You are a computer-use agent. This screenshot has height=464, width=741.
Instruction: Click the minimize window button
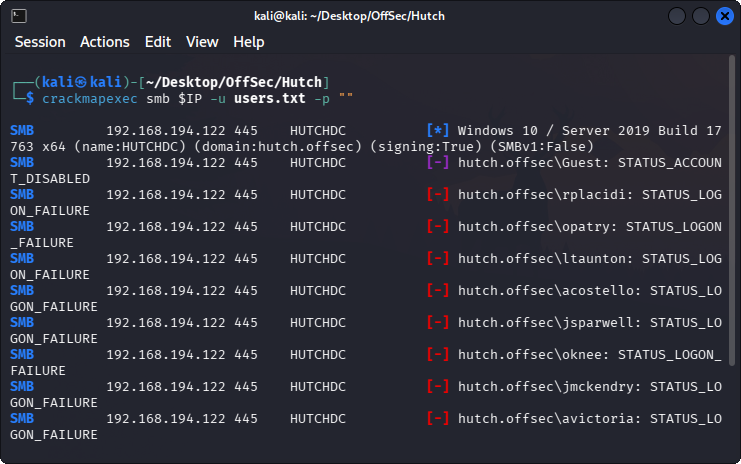(677, 16)
